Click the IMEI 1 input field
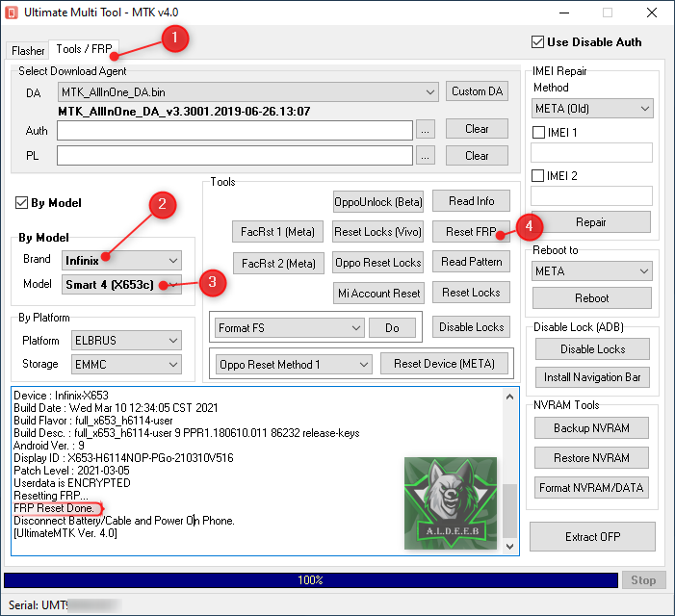Viewport: 675px width, 616px height. coord(591,153)
